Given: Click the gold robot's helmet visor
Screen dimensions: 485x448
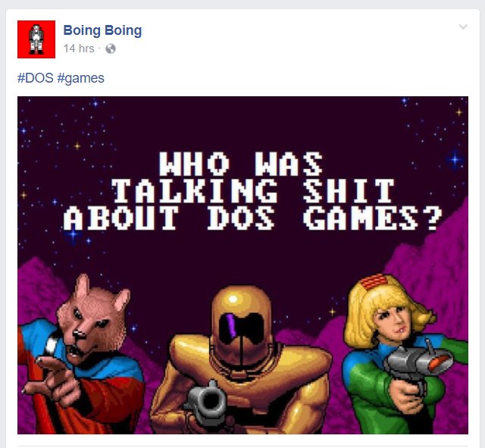Looking at the screenshot, I should [242, 328].
